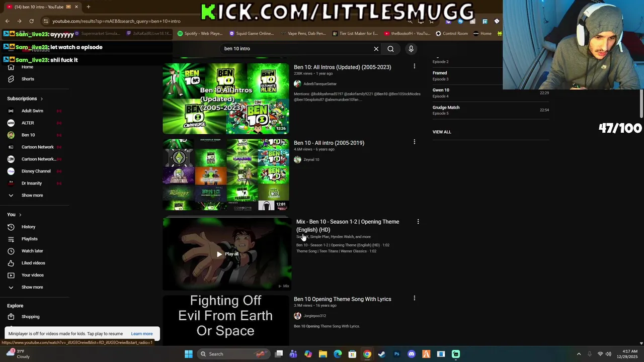Open Ben 10 Opening Theme Song With Lyrics title
644x362 pixels.
pos(342,299)
